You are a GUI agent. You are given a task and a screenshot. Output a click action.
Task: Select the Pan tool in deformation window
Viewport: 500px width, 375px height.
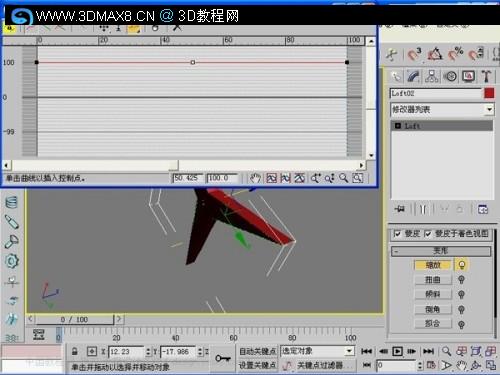pyautogui.click(x=255, y=178)
